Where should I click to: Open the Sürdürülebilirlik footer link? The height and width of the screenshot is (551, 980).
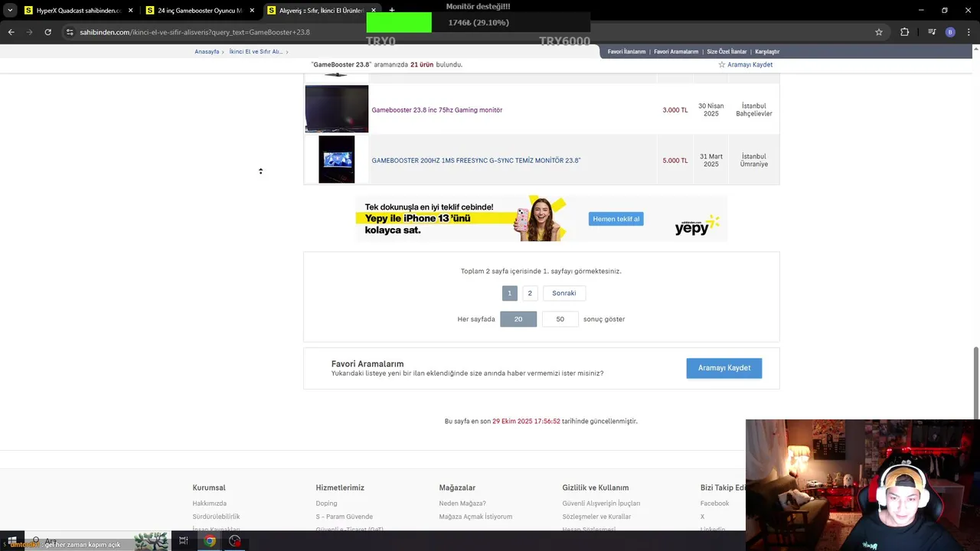[216, 517]
